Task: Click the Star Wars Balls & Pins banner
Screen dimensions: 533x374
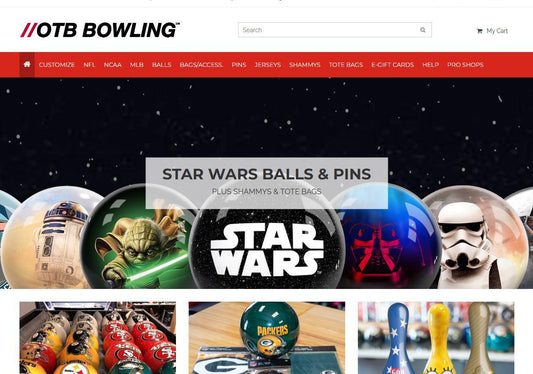Action: tap(266, 183)
